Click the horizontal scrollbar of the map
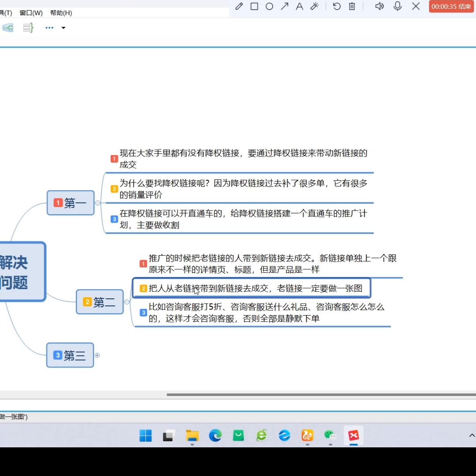Viewport: 476px width, 476px height. [x=321, y=394]
